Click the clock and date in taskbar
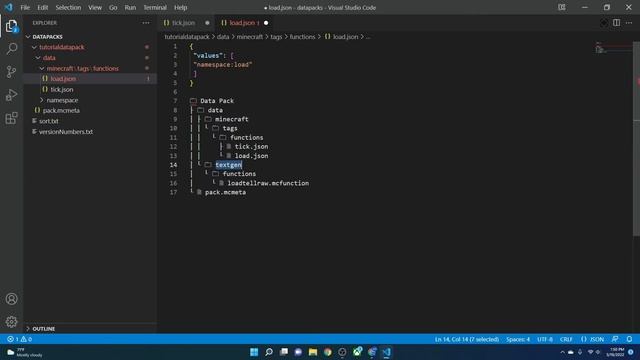The width and height of the screenshot is (640, 360). click(x=616, y=352)
